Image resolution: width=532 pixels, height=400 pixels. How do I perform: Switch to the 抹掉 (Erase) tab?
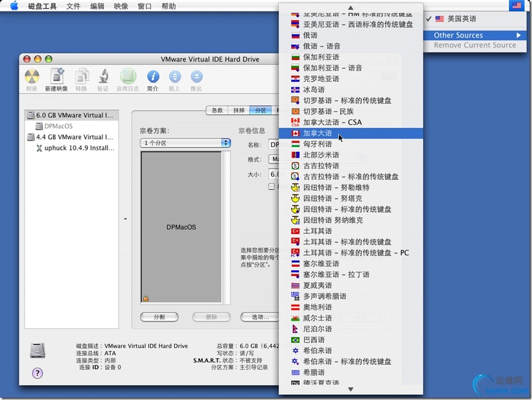(238, 110)
